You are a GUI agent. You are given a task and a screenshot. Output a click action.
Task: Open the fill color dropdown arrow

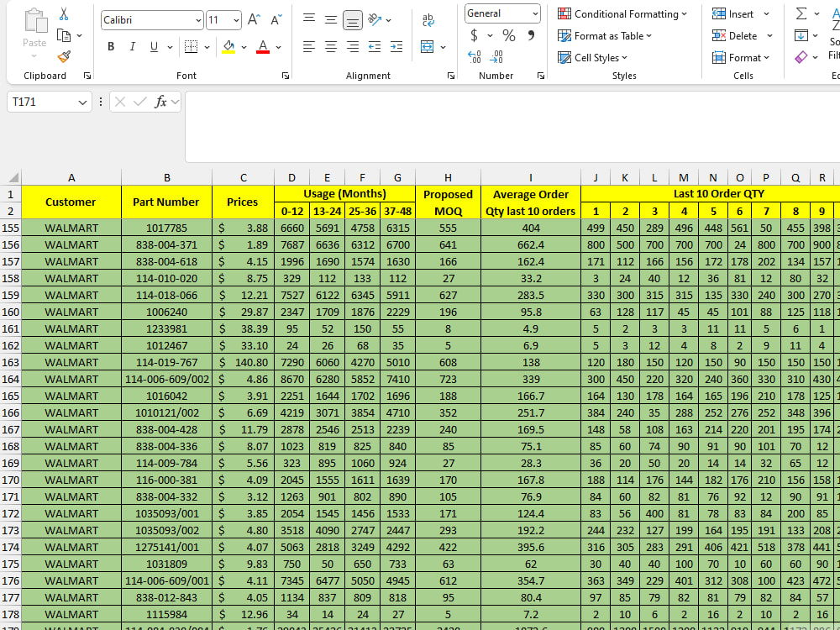click(x=244, y=48)
